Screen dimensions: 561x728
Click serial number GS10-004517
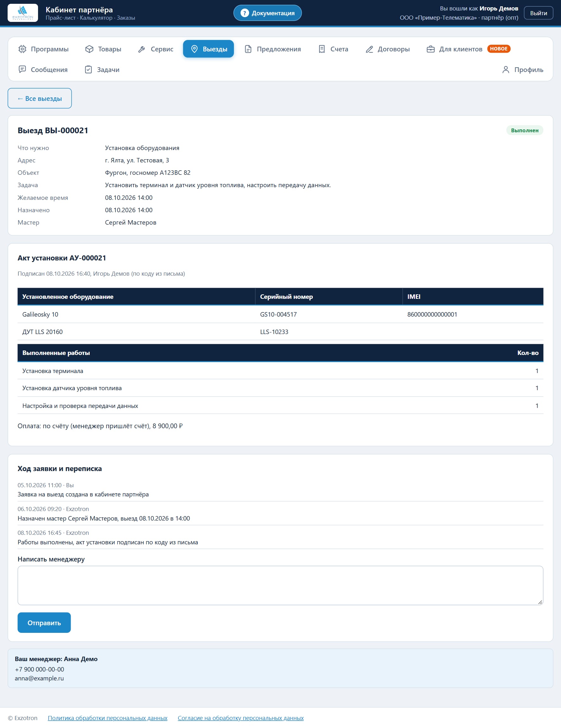click(x=279, y=314)
